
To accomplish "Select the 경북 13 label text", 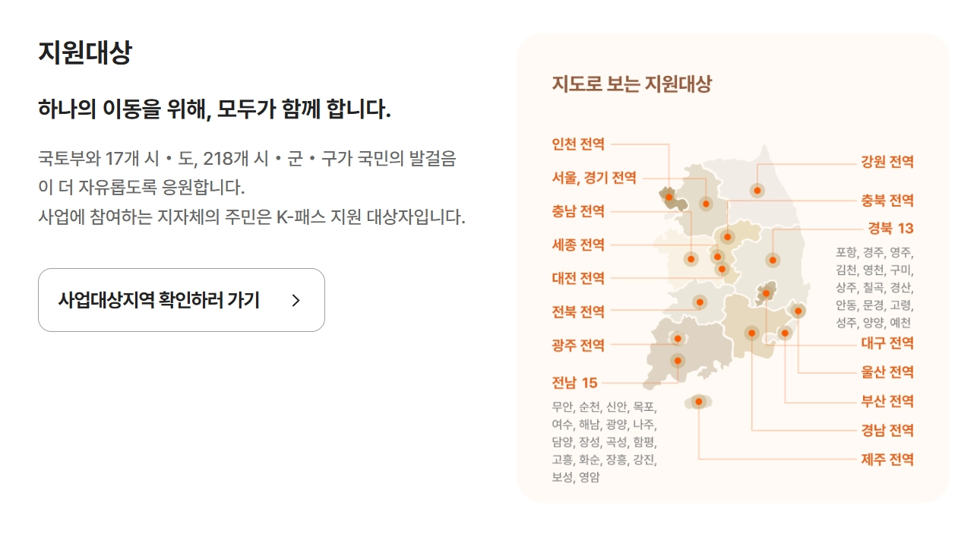I will pyautogui.click(x=889, y=228).
